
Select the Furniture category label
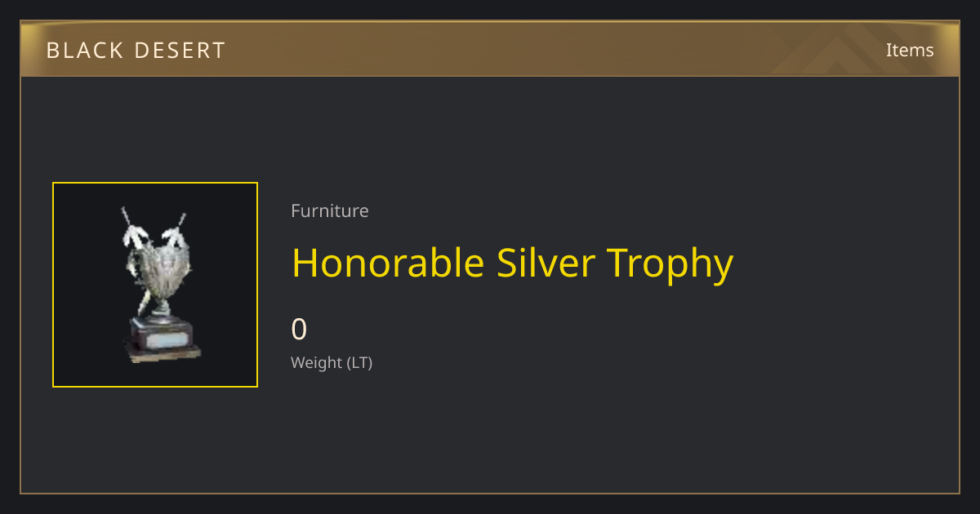tap(330, 210)
